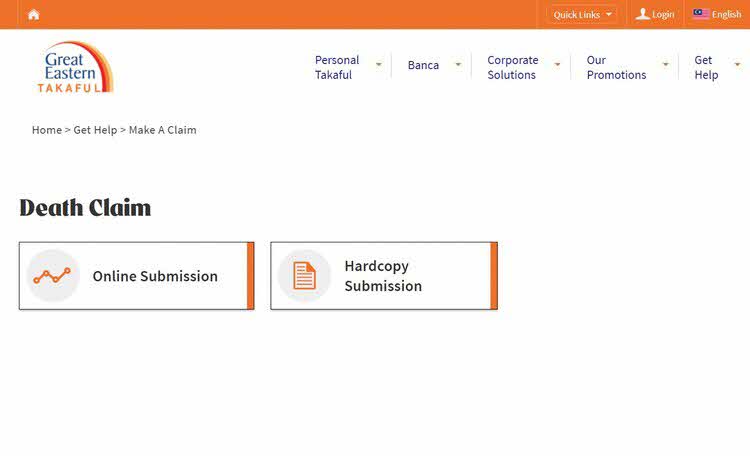Viewport: 750px width, 456px height.
Task: Select the Our Promotions menu item
Action: (x=616, y=67)
